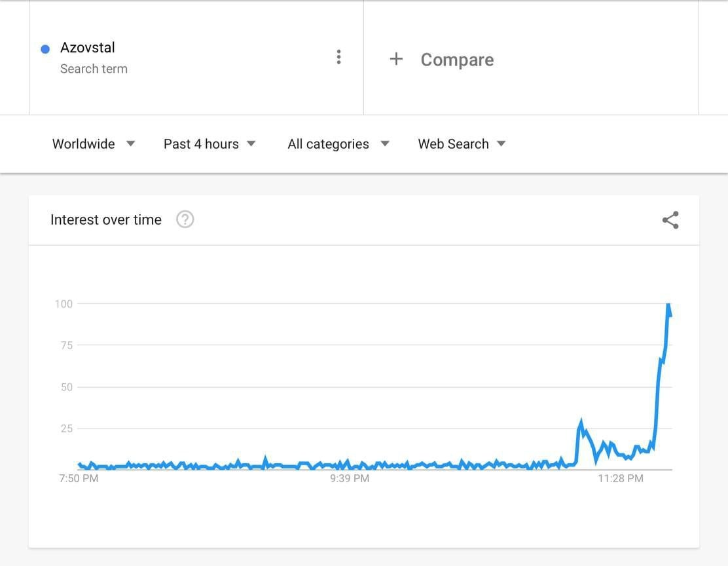Open the three-dot menu for Azovstal
The image size is (728, 566).
click(x=338, y=57)
